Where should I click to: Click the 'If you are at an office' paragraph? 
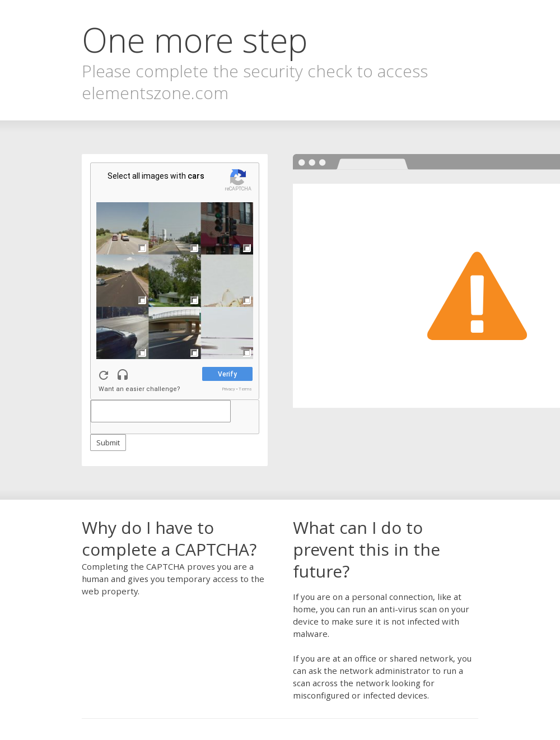[382, 677]
